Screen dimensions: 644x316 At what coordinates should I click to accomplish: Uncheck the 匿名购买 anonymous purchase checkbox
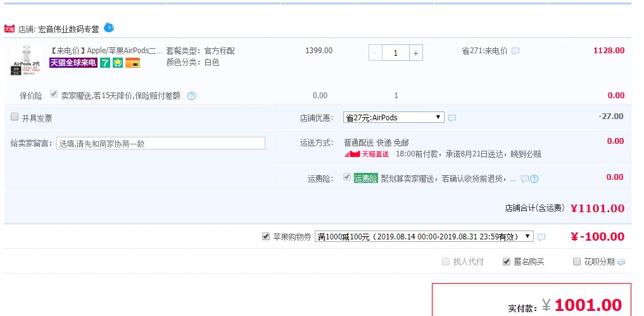tap(507, 262)
